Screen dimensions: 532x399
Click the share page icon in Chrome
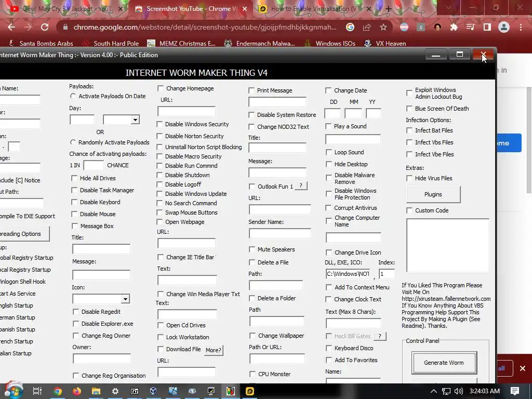(x=367, y=27)
